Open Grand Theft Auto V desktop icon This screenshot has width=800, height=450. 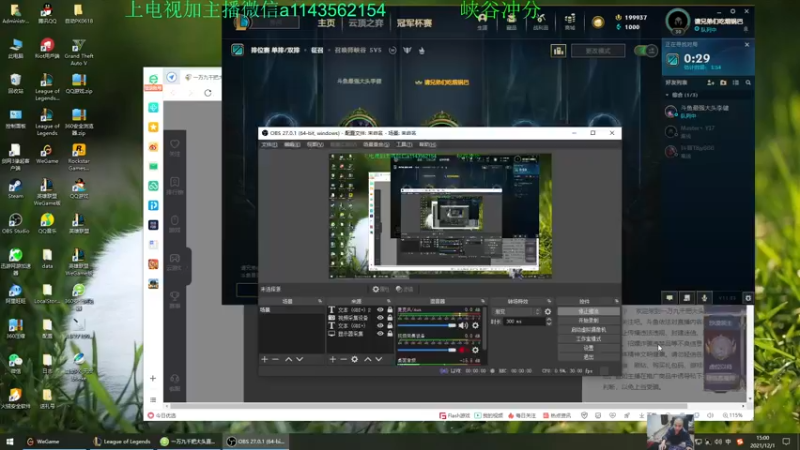[79, 53]
